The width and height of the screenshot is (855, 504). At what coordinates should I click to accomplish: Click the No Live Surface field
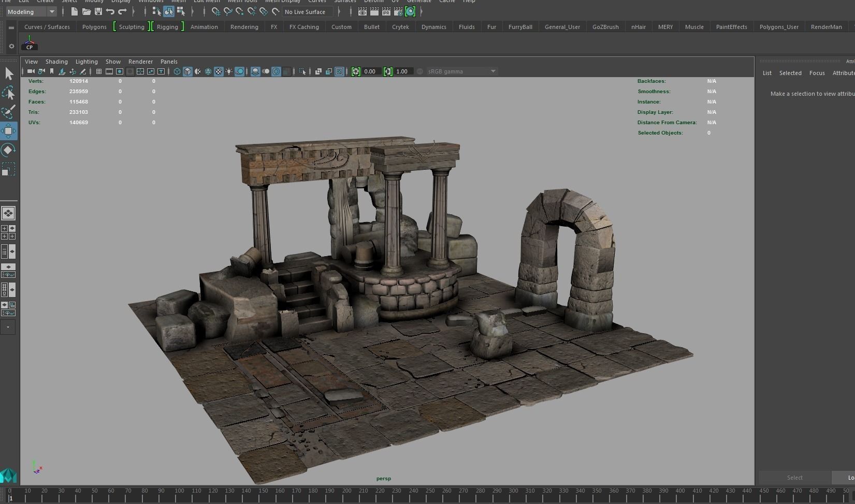[307, 11]
